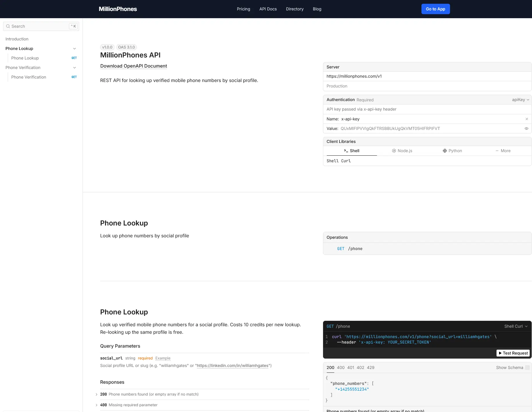
Task: Open the apiKey authentication dropdown
Action: 521,100
